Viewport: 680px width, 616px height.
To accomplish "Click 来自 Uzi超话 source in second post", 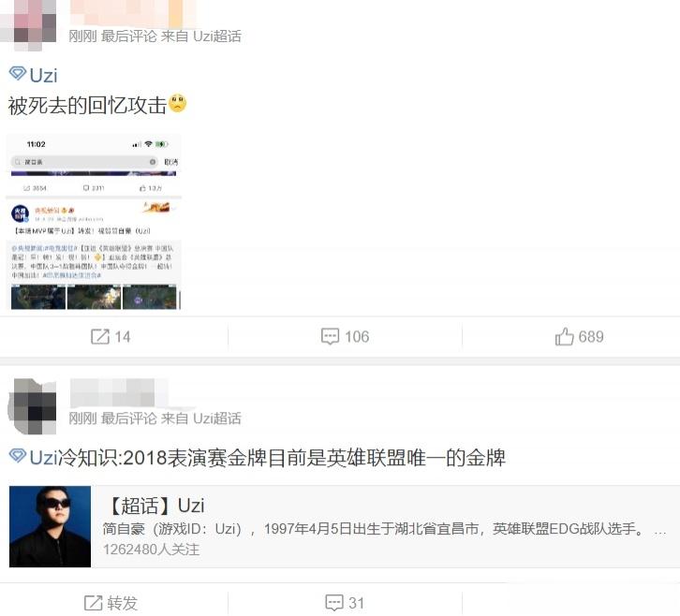I will pyautogui.click(x=201, y=418).
